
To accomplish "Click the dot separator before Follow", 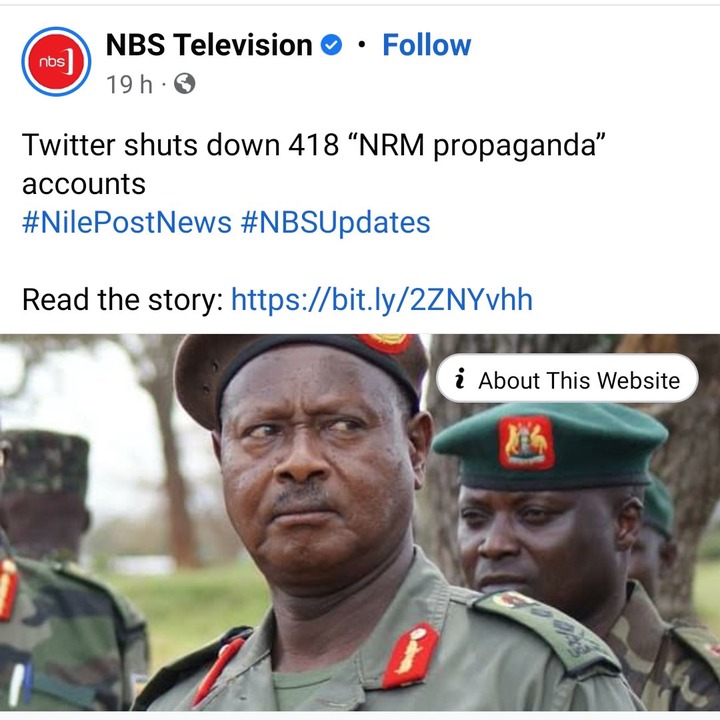I will pos(362,45).
